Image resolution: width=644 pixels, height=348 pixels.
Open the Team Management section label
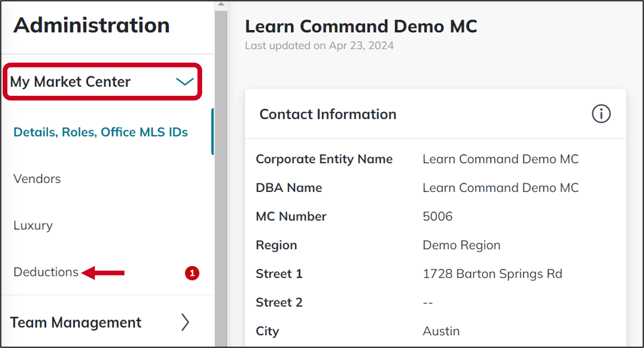tap(76, 323)
